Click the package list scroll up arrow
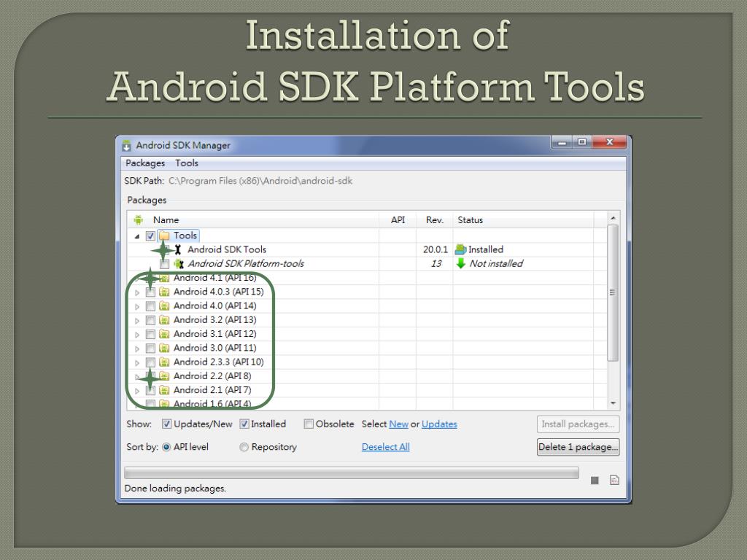The height and width of the screenshot is (560, 747). [613, 218]
